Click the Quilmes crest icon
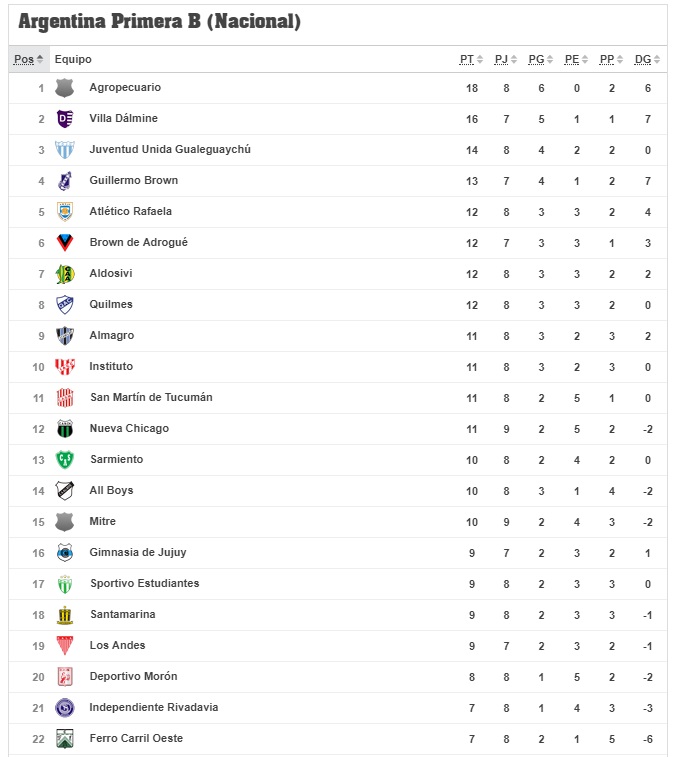The width and height of the screenshot is (676, 757). (65, 305)
